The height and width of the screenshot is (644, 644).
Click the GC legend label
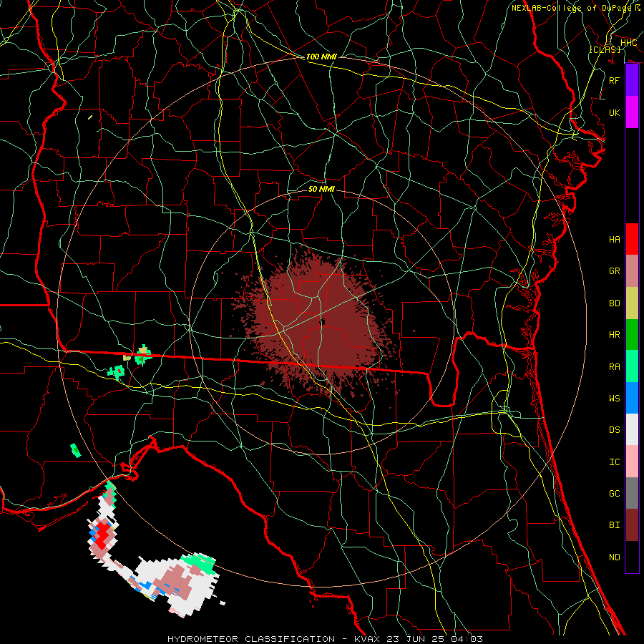pyautogui.click(x=615, y=494)
